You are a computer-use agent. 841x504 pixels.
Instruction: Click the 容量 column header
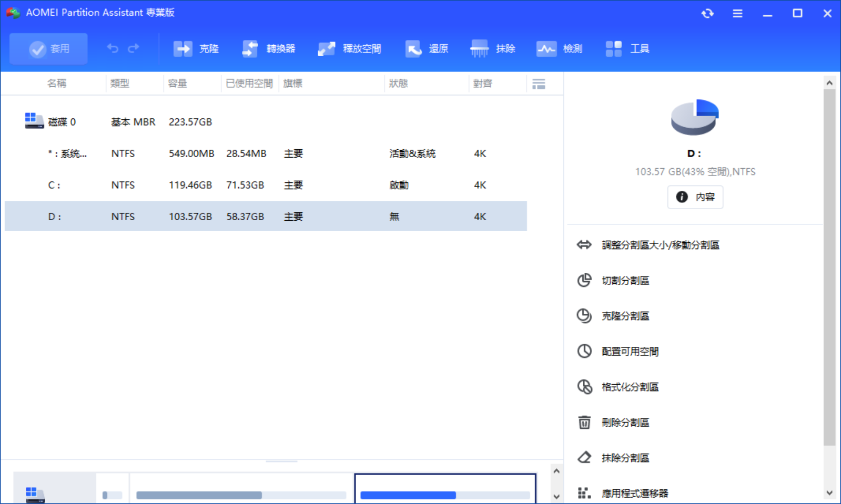[178, 83]
